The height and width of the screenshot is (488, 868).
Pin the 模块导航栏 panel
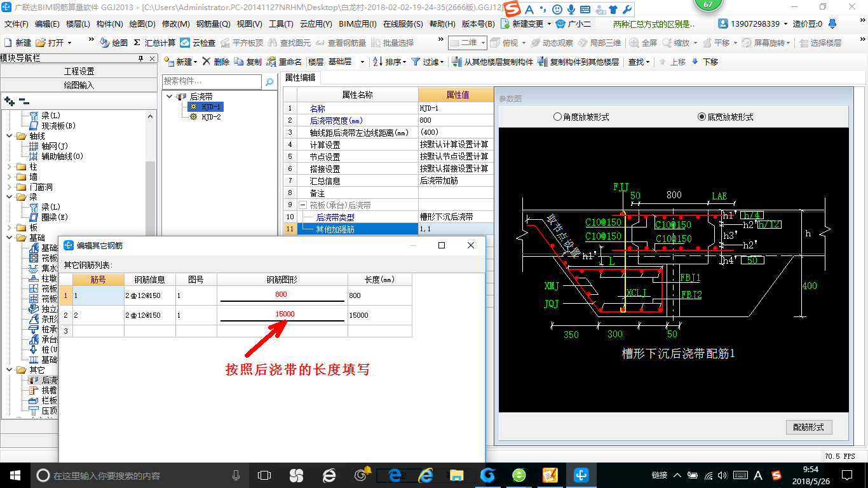pos(141,58)
